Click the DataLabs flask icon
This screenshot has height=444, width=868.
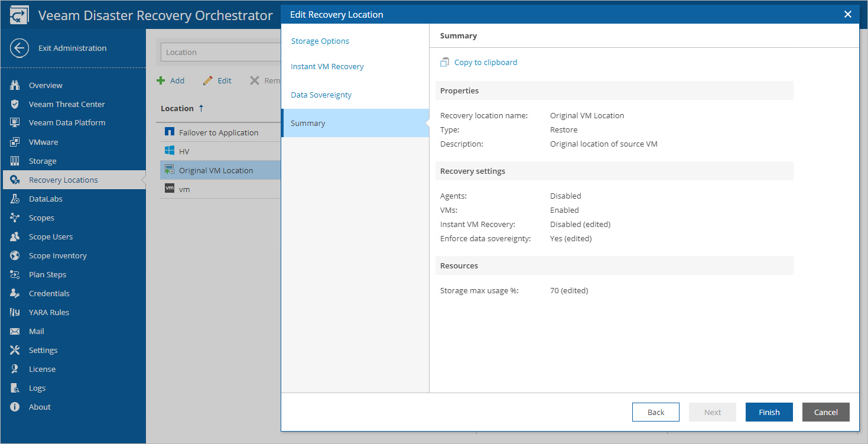15,199
